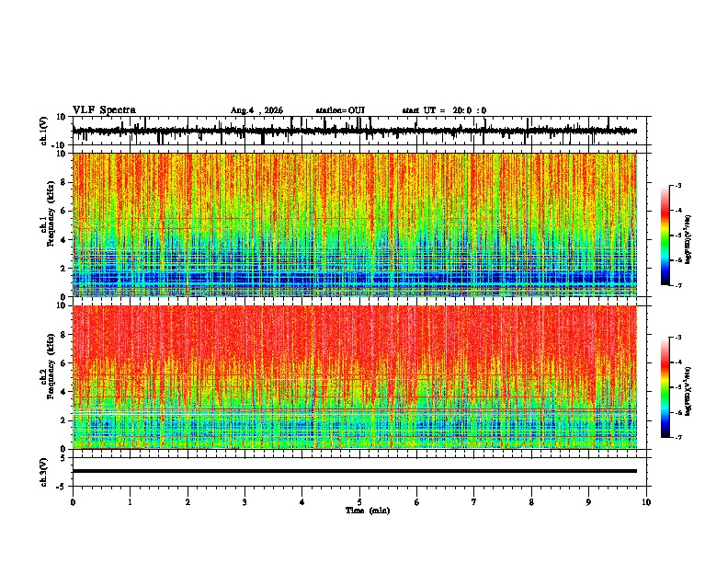Click the log(PSD) label beside ch.2 color bar

688,391
